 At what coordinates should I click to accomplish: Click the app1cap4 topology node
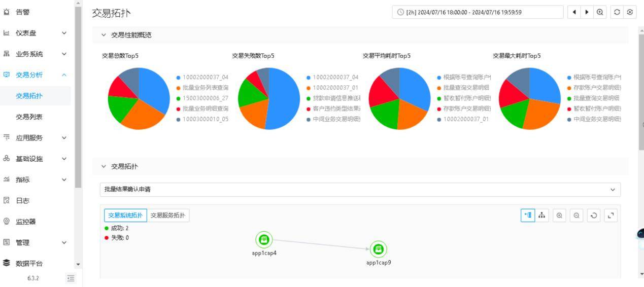(x=264, y=239)
